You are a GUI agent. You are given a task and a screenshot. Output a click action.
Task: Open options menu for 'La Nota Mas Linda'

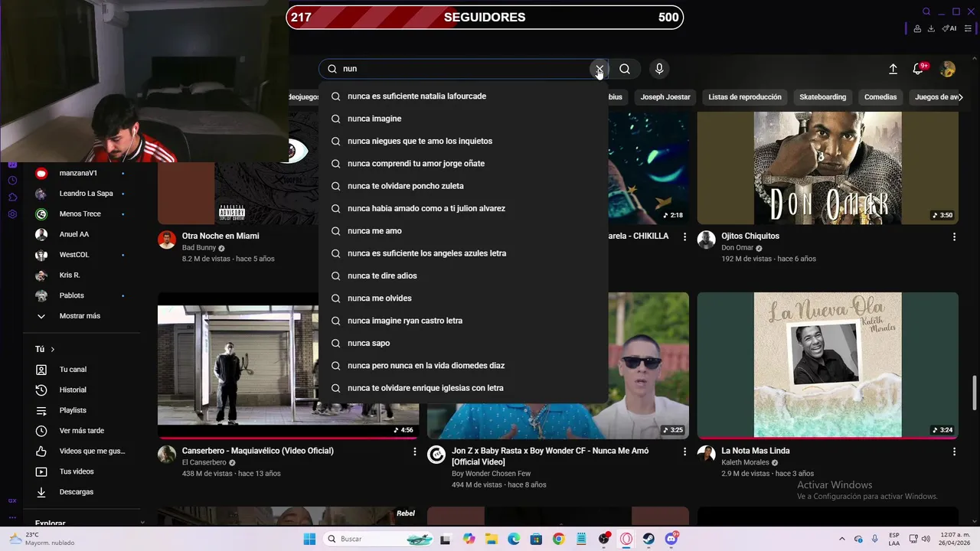point(954,452)
